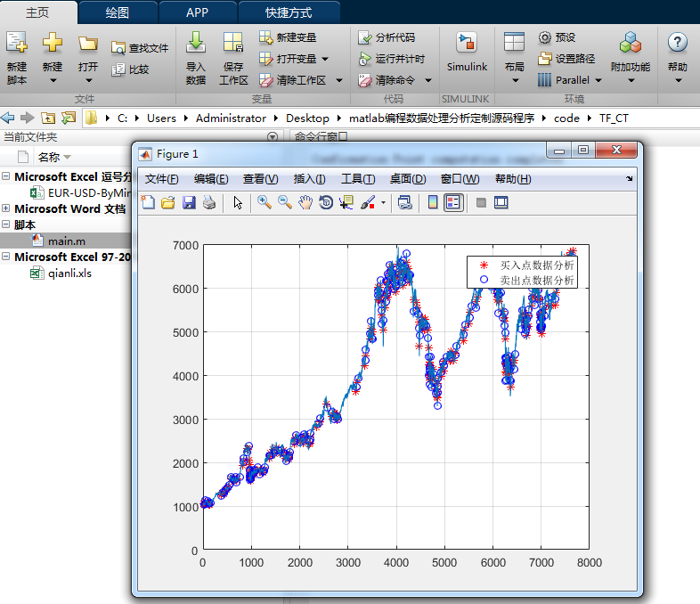Open 文件(F) menu in Figure 1

pyautogui.click(x=161, y=179)
